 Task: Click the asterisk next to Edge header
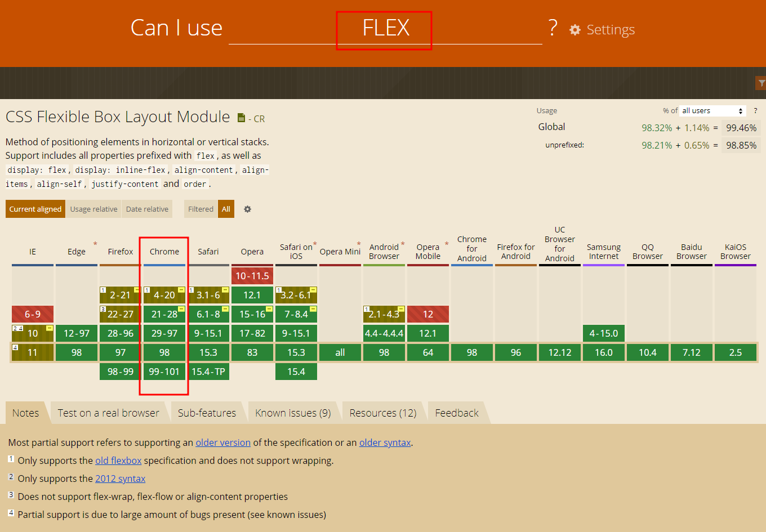[95, 244]
